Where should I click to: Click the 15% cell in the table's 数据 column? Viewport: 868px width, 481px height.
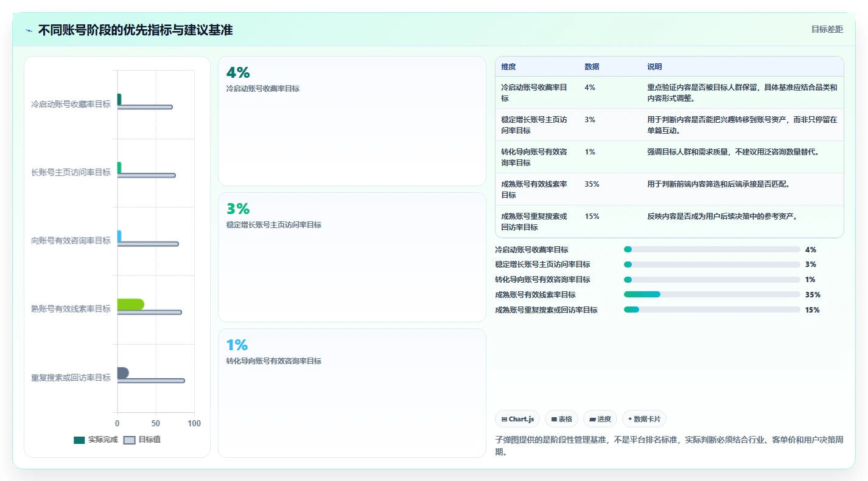click(x=592, y=216)
